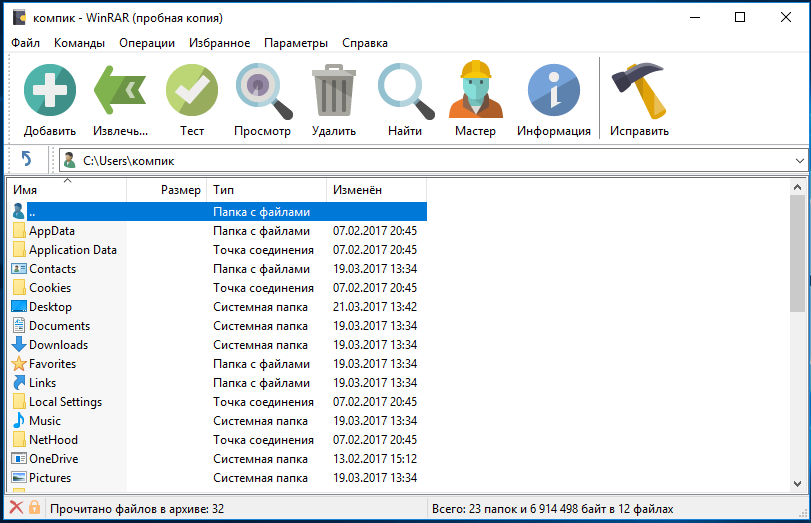
Task: Select the Local Settings entry
Action: (x=217, y=402)
